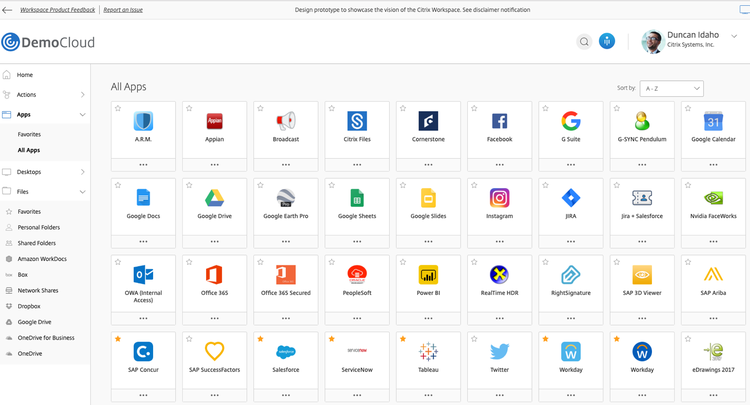Image resolution: width=750 pixels, height=405 pixels.
Task: Launch the Instagram app icon
Action: click(499, 197)
